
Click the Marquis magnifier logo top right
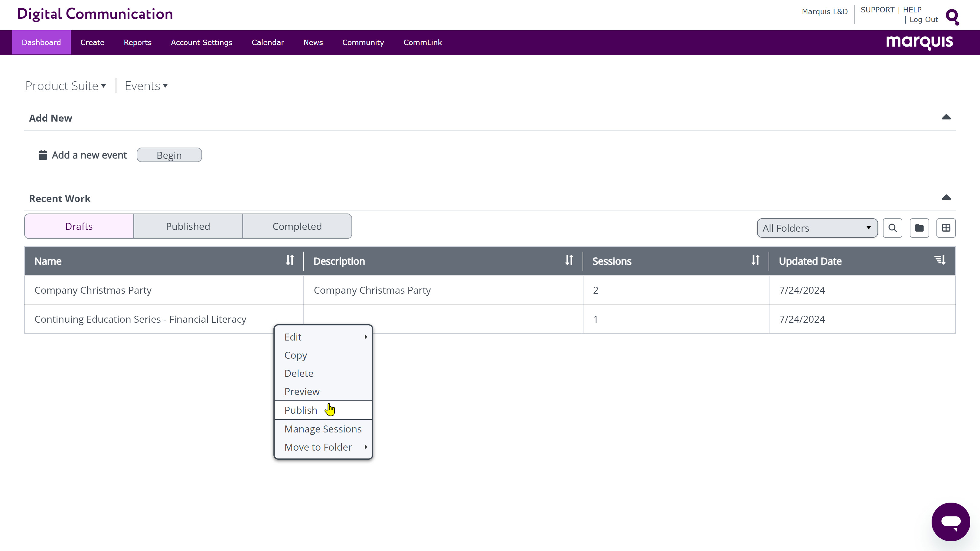click(952, 17)
